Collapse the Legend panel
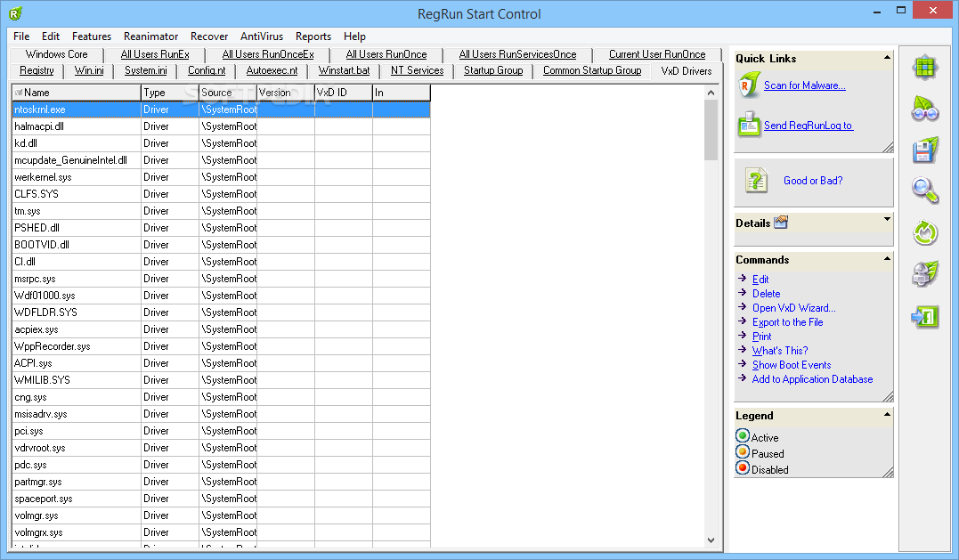 point(887,415)
